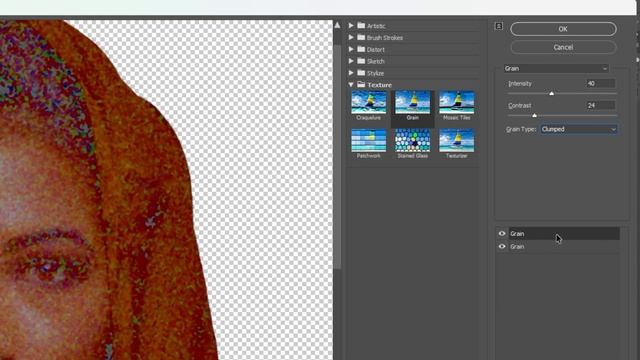Click the preview vertical scrollbar thumb

pyautogui.click(x=338, y=157)
